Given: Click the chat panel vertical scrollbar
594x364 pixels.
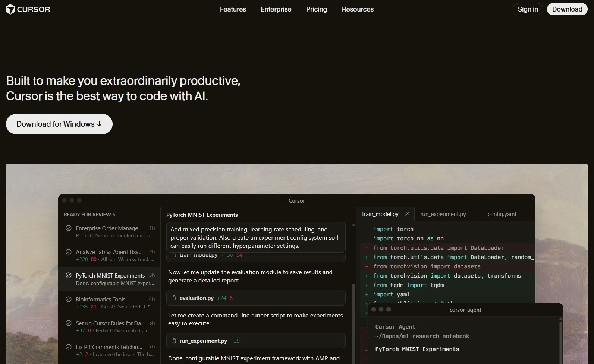Looking at the screenshot, I should coord(353,323).
